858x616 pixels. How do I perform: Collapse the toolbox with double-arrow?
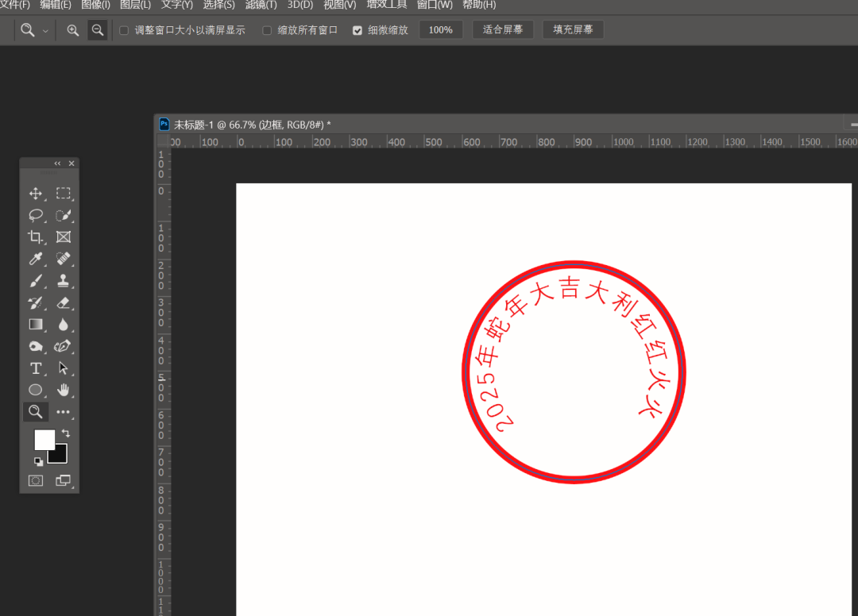[57, 164]
